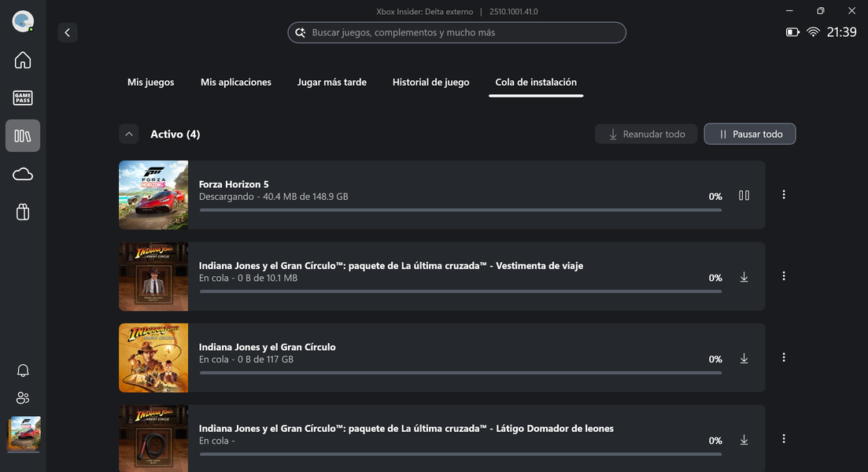Open the Store bag icon
Image resolution: width=868 pixels, height=472 pixels.
tap(23, 212)
